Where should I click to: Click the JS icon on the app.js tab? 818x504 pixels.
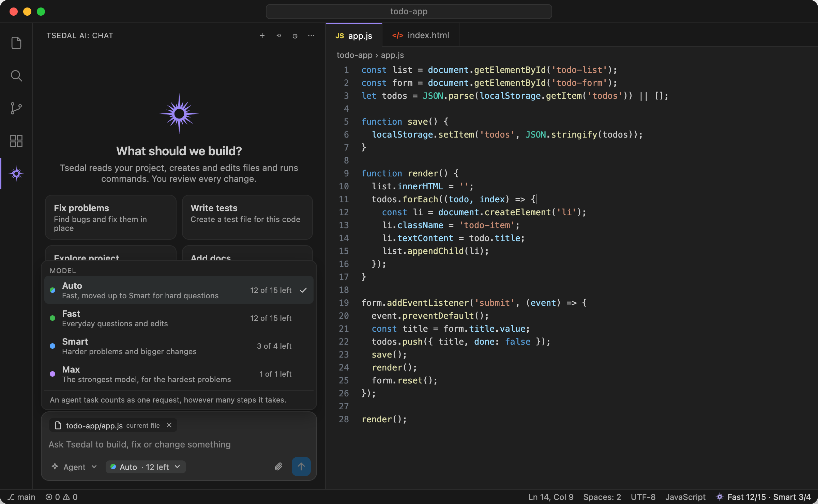click(x=340, y=36)
